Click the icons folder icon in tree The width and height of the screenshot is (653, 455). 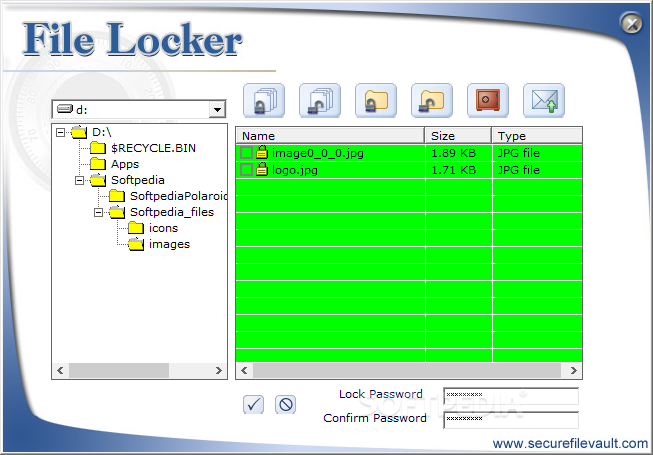pos(136,228)
